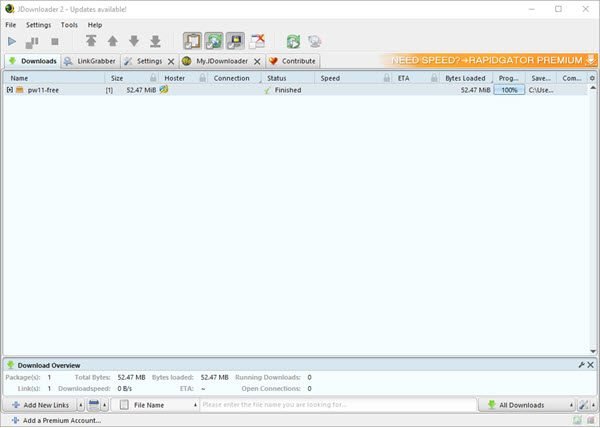Move selection to bottom of list
The image size is (600, 428).
pos(155,41)
